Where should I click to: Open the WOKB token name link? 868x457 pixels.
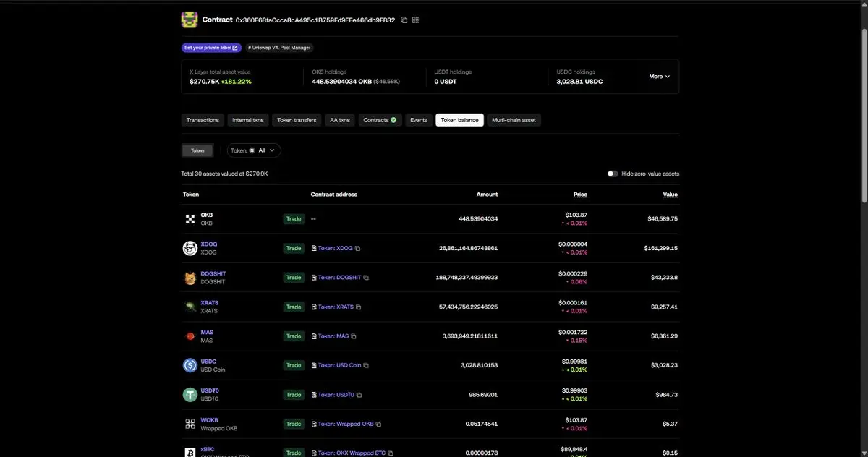click(210, 420)
